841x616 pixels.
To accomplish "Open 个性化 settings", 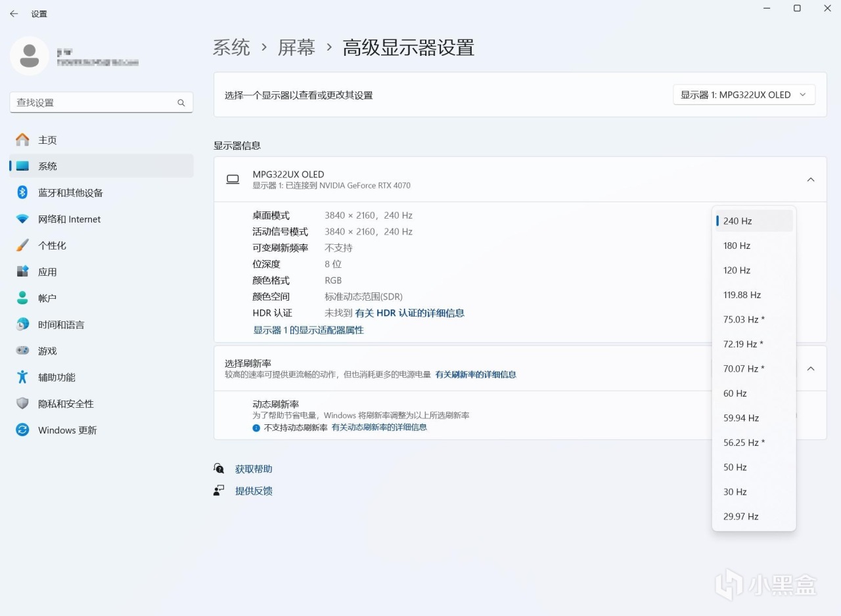I will coord(101,245).
